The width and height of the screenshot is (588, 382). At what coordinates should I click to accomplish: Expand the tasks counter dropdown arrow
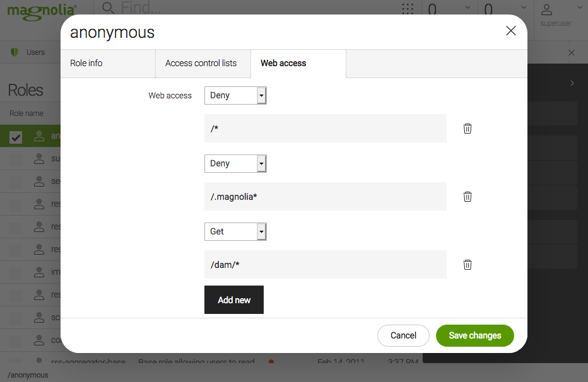click(x=467, y=8)
